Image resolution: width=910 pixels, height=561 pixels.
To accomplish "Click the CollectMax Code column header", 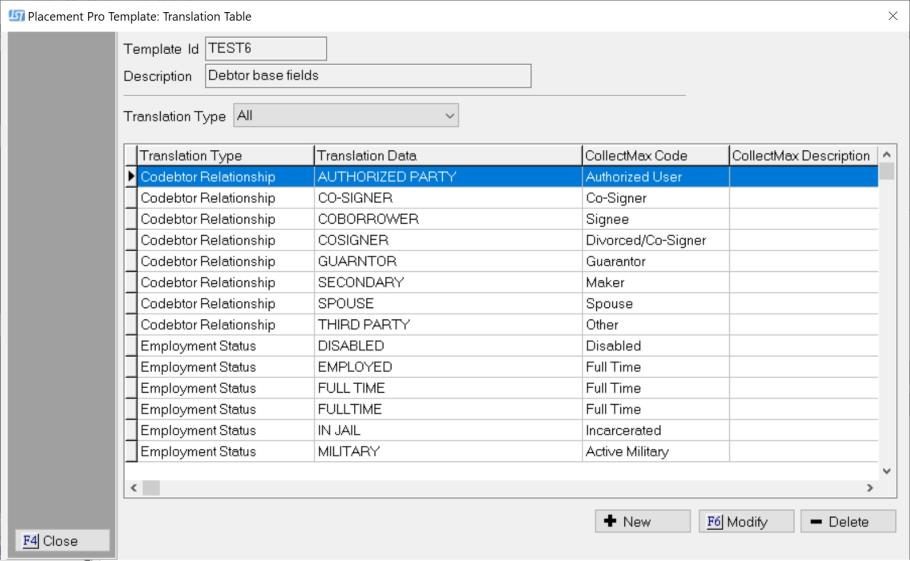I will coord(654,156).
